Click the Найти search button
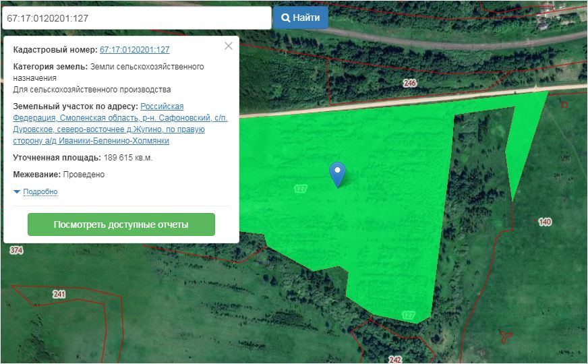The width and height of the screenshot is (588, 364). (300, 18)
